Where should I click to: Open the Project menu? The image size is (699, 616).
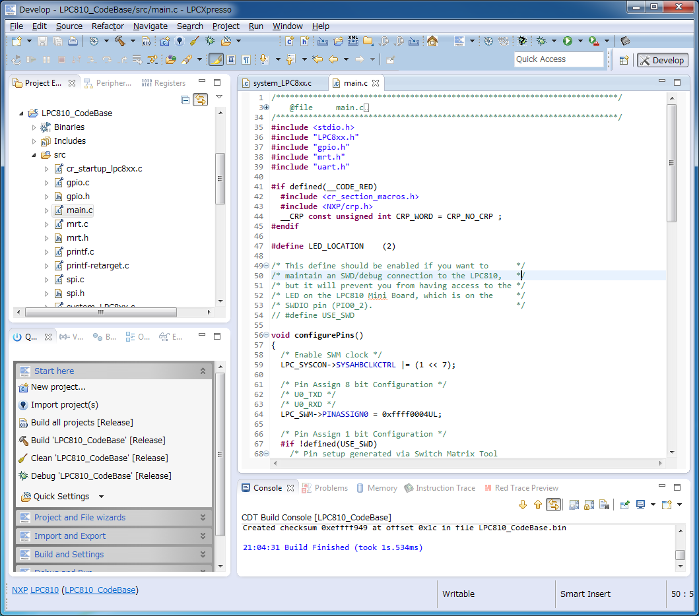point(226,26)
